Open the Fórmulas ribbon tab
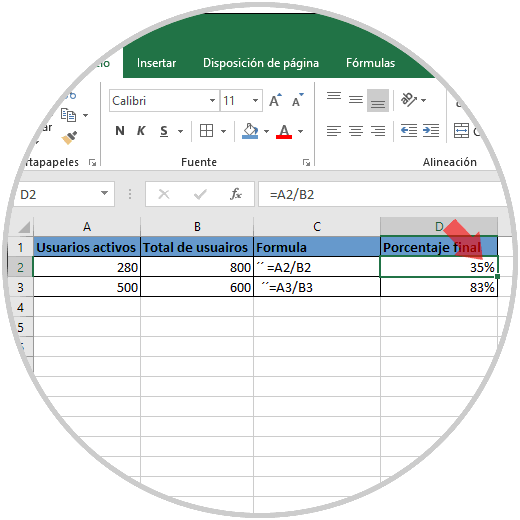 pyautogui.click(x=370, y=63)
